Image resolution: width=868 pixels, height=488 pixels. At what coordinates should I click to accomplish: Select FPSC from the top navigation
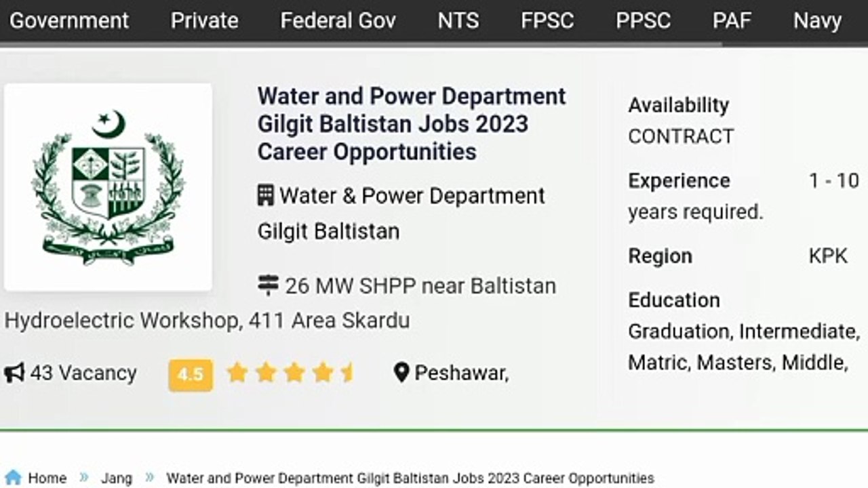click(x=547, y=21)
